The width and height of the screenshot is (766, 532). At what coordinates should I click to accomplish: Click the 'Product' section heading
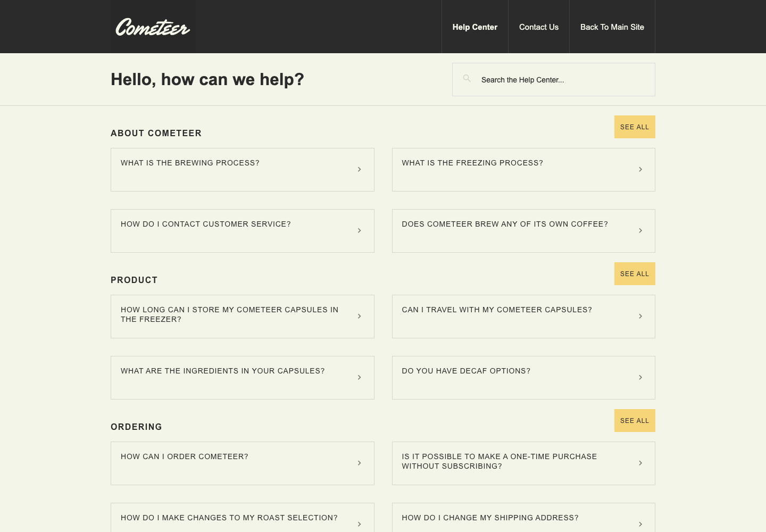point(134,280)
